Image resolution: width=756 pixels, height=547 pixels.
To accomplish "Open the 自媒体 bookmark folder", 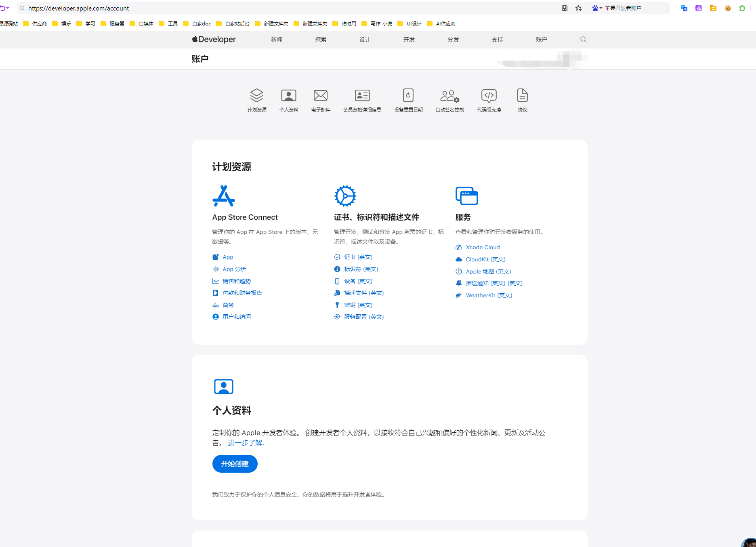I will pyautogui.click(x=142, y=23).
